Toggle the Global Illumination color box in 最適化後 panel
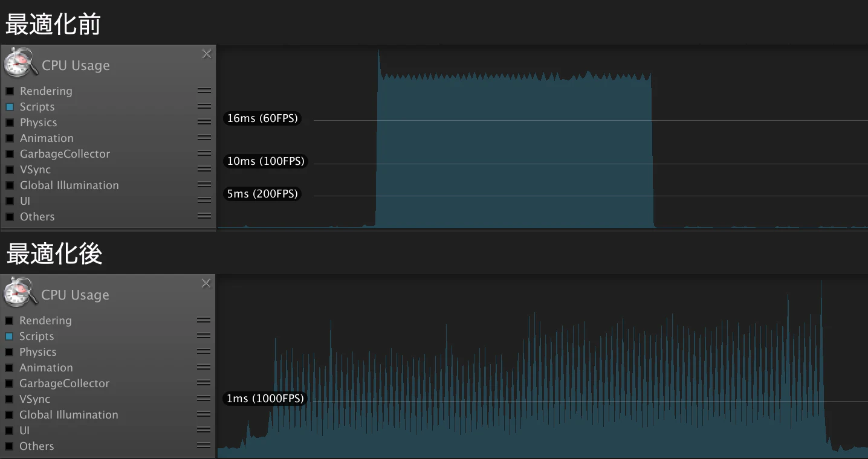The height and width of the screenshot is (459, 868). (x=9, y=415)
